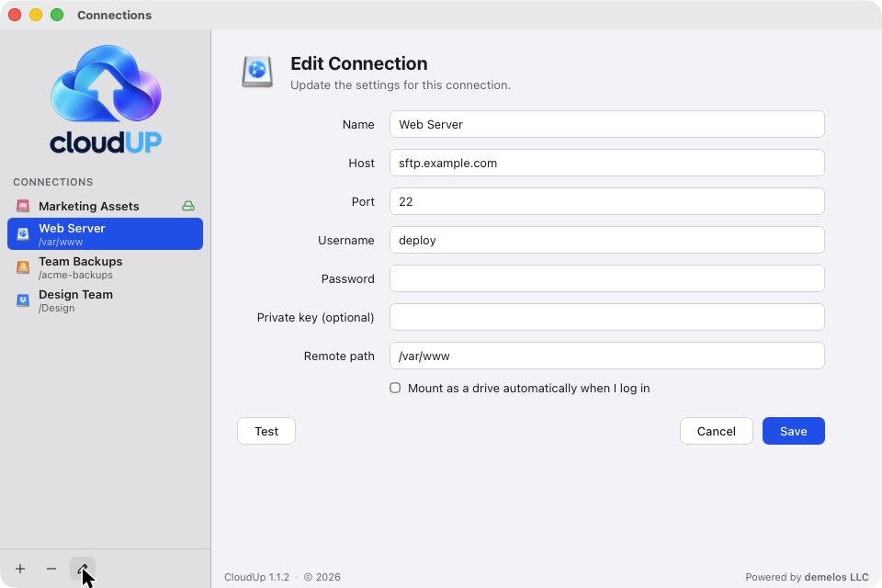Viewport: 882px width, 588px height.
Task: Select Design Team connection
Action: click(105, 300)
